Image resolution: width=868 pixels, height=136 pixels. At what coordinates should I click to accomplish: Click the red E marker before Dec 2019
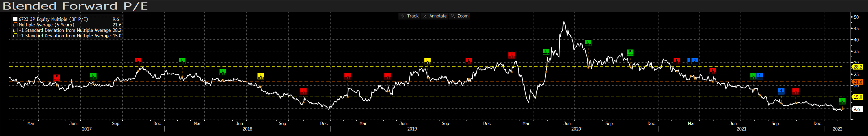coord(469,61)
